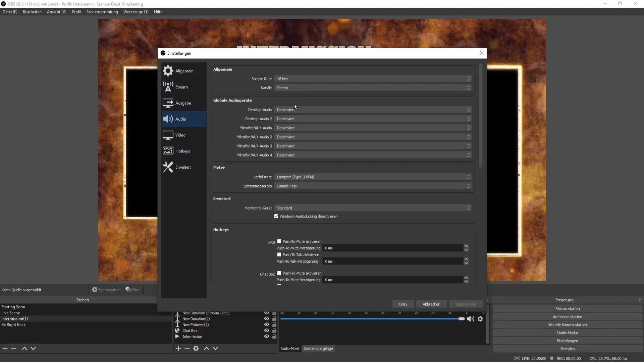Adjust Push-To-Mute-Verzögerung BRB stepper
The width and height of the screenshot is (644, 362).
click(x=466, y=248)
